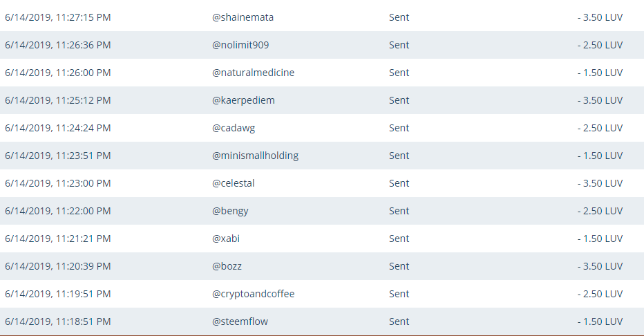Click the @minismallholding username
The image size is (644, 336).
pos(255,156)
